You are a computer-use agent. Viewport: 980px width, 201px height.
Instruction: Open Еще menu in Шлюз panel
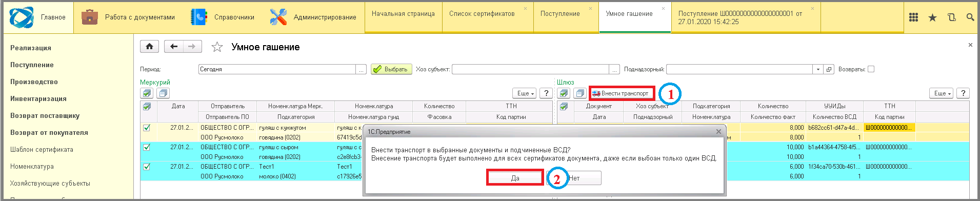tap(942, 93)
